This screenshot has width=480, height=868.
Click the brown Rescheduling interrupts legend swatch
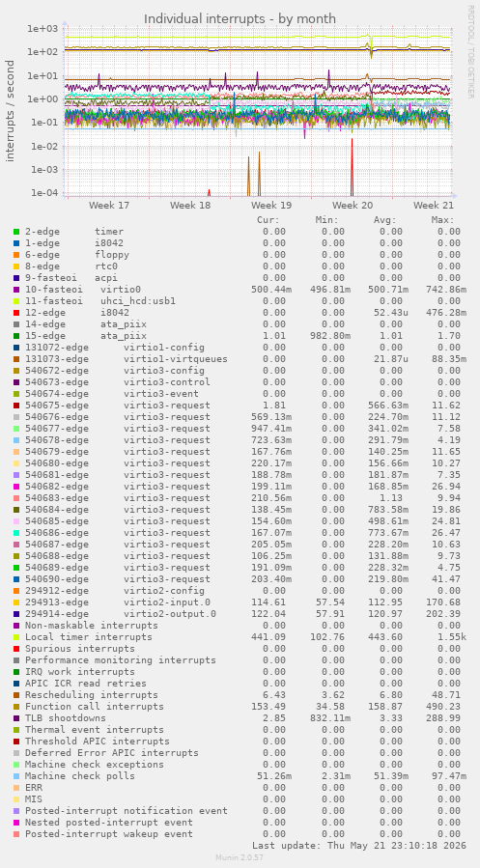click(x=16, y=695)
